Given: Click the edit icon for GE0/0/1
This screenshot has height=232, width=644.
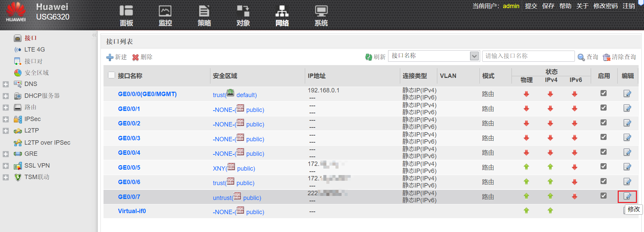Looking at the screenshot, I should point(627,108).
